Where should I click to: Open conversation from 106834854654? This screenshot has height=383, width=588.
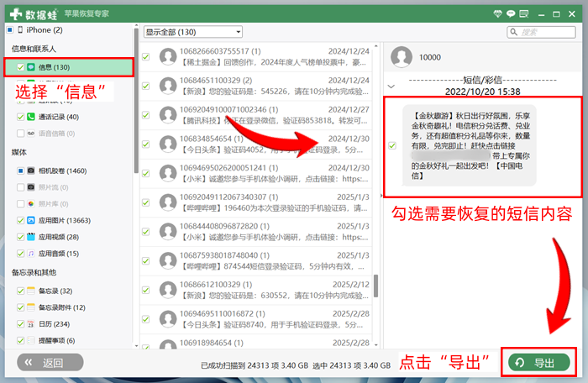click(256, 144)
